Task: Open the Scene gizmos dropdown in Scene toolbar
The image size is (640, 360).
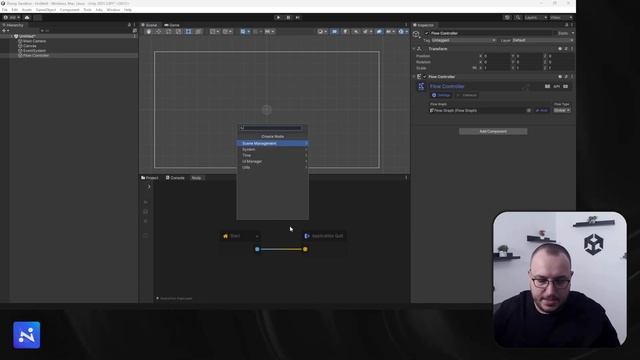Action: click(403, 31)
